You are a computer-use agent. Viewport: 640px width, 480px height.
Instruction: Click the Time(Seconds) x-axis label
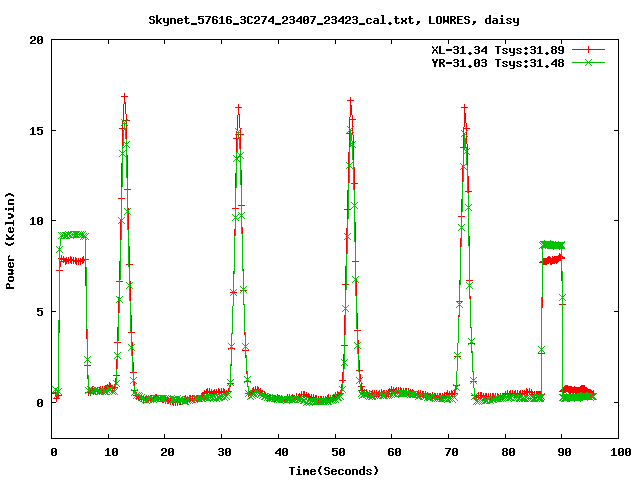point(334,471)
